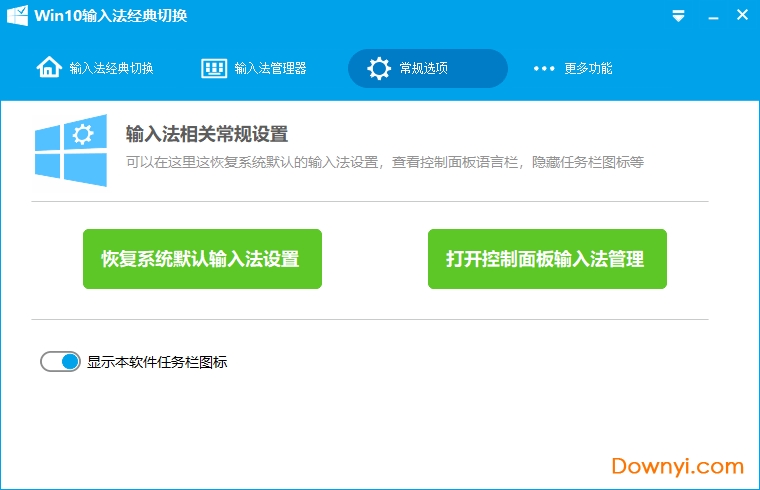The height and width of the screenshot is (490, 760).
Task: Click the gear icon on 常规选项 tab
Action: click(x=378, y=68)
